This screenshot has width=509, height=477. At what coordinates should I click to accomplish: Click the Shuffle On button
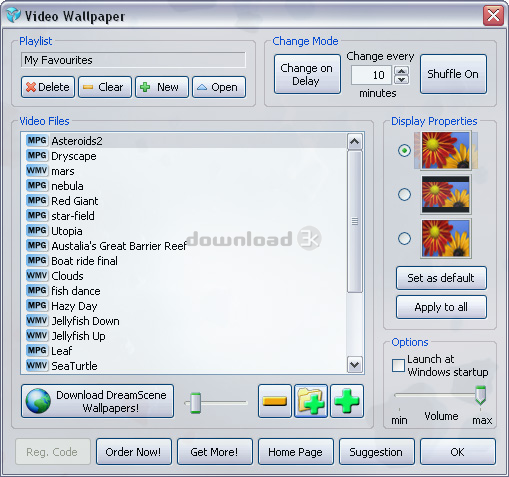[x=453, y=74]
